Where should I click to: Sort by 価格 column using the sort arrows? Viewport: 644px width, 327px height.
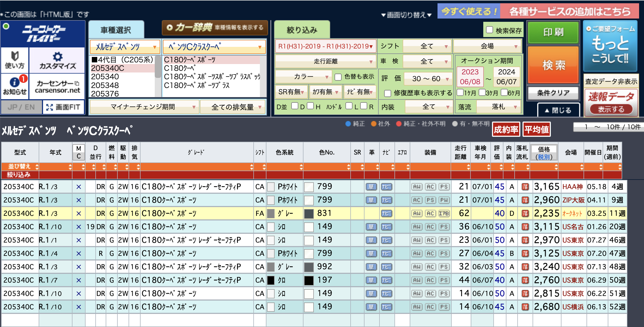(x=556, y=166)
